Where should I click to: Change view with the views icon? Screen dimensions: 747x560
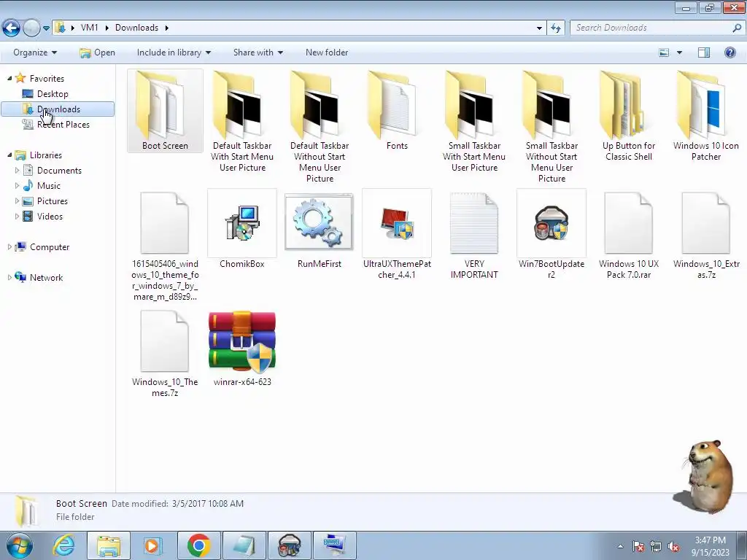(x=664, y=52)
